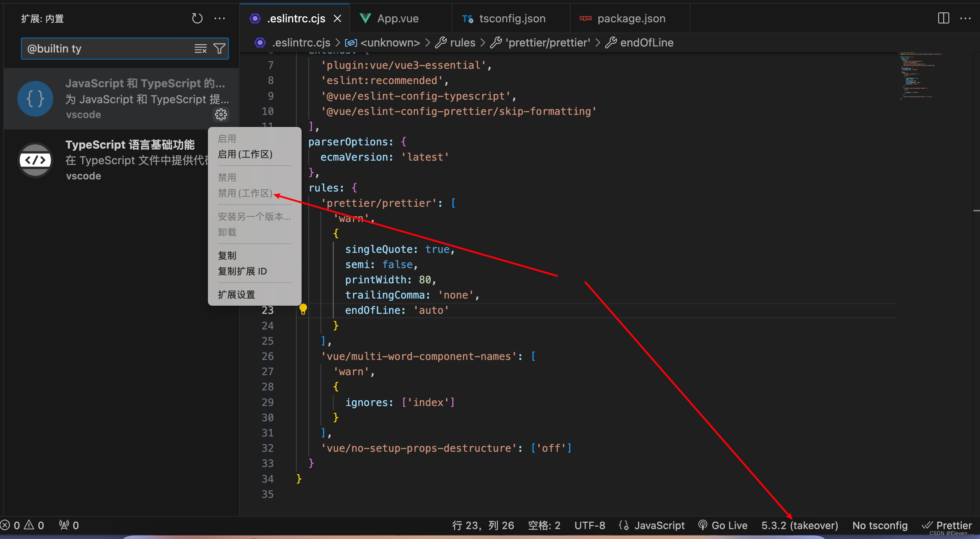Screen dimensions: 980x539
Task: Click line number 26 in gutter
Action: 268,356
